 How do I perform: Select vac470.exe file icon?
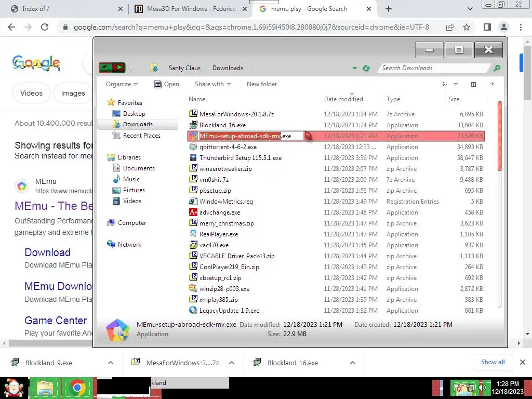(193, 245)
